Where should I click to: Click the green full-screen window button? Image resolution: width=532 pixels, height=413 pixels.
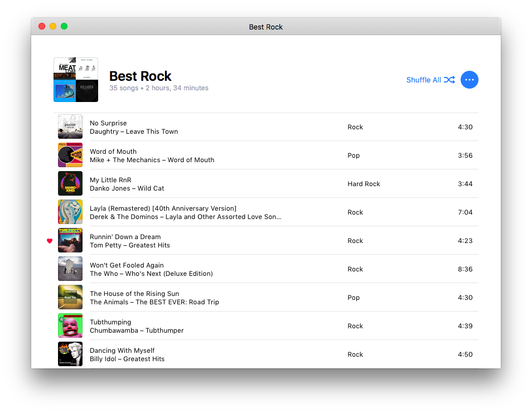64,26
